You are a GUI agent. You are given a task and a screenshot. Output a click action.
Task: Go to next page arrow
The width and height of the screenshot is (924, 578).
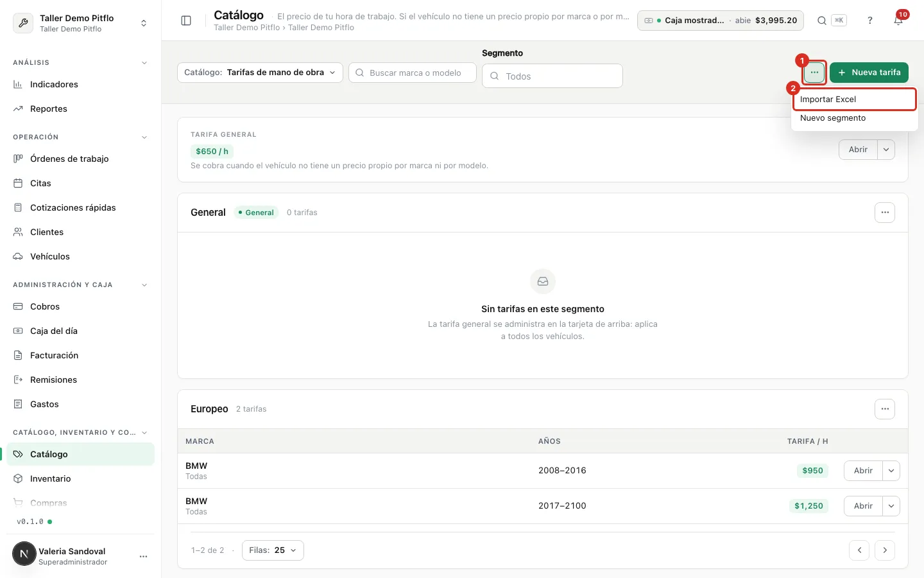click(885, 550)
